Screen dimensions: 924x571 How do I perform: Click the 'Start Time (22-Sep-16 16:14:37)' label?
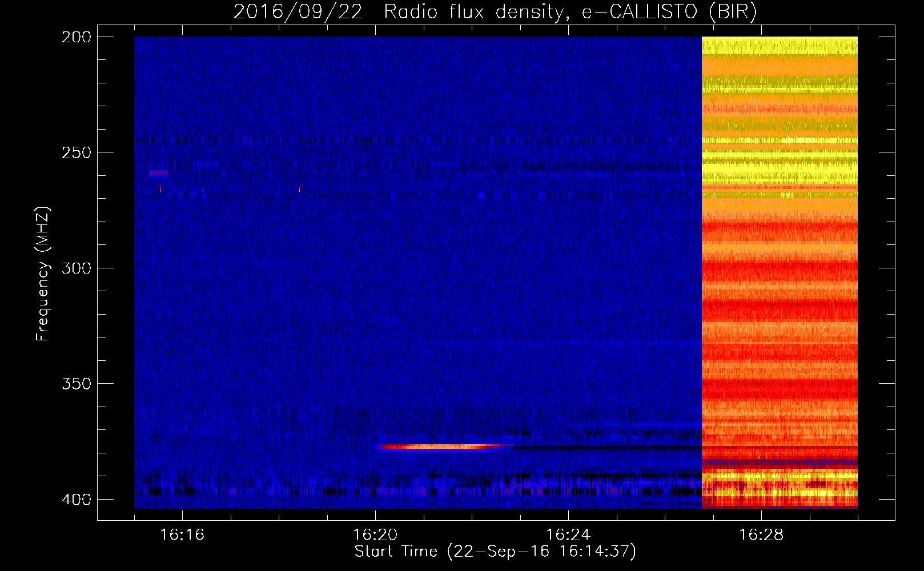tap(495, 552)
